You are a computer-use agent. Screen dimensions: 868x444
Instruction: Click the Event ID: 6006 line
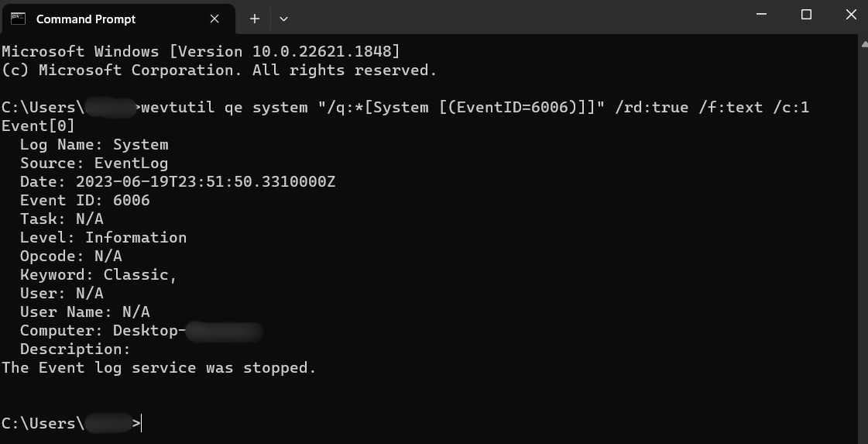pos(84,200)
